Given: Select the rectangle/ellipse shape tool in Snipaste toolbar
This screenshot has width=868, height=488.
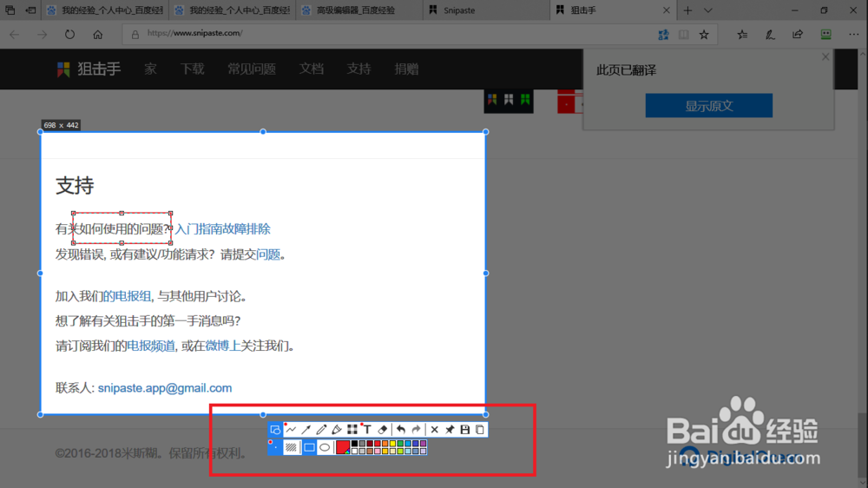Looking at the screenshot, I should tap(275, 430).
